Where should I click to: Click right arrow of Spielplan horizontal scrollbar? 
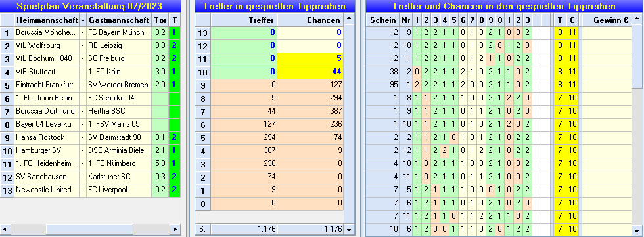click(x=175, y=229)
